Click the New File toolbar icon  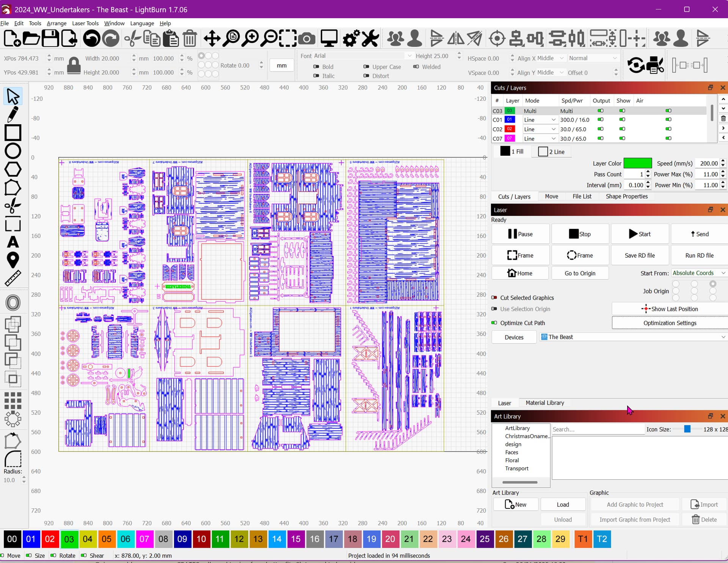point(12,39)
